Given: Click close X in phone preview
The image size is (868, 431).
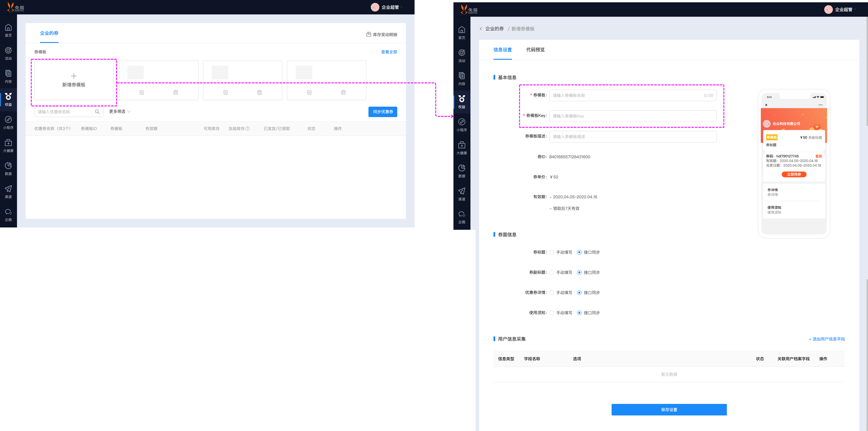Looking at the screenshot, I should pos(766,105).
